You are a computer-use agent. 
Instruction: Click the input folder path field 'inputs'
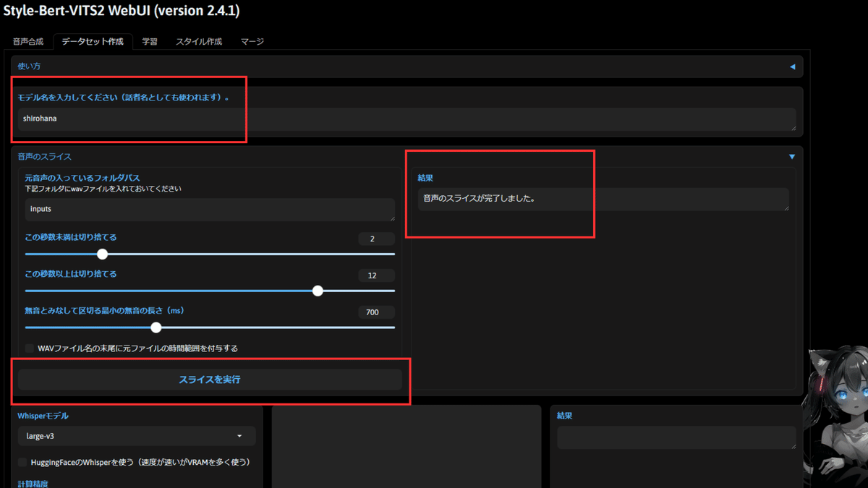pos(210,210)
